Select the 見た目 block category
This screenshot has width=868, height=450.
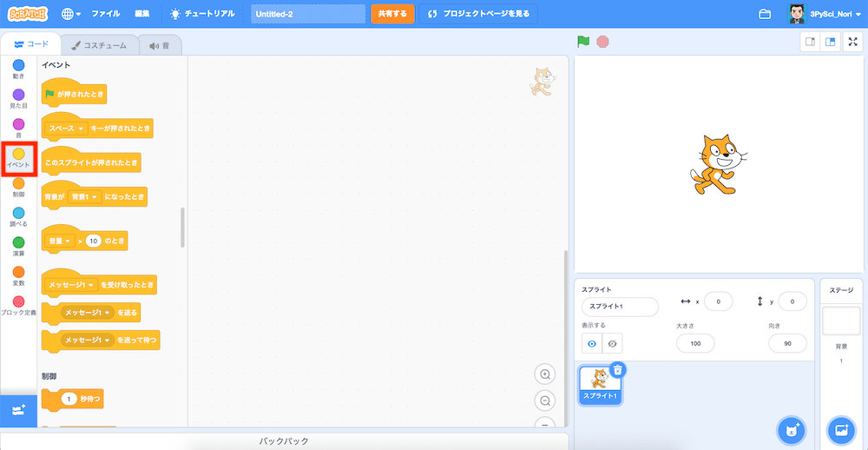[19, 99]
